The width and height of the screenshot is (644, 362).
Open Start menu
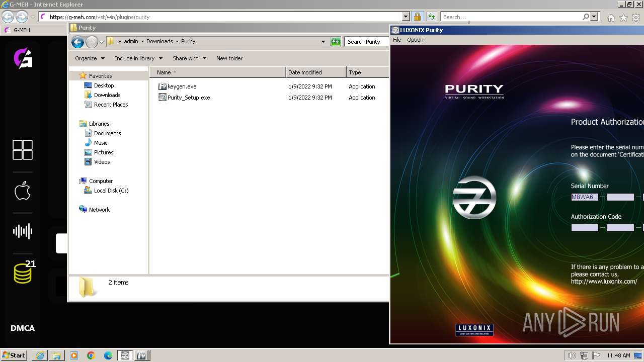point(14,355)
